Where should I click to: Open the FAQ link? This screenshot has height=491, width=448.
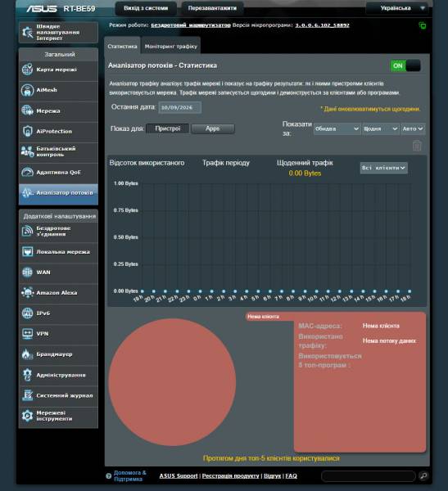292,476
